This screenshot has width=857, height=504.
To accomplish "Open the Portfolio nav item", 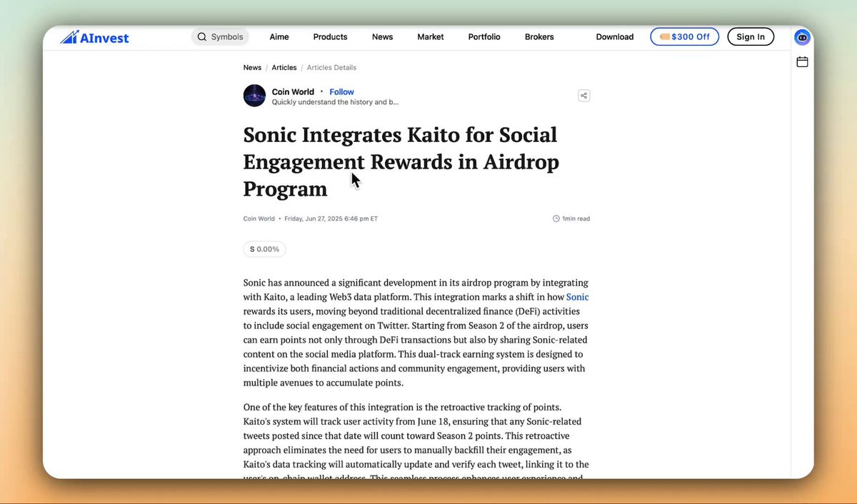I will coord(484,37).
